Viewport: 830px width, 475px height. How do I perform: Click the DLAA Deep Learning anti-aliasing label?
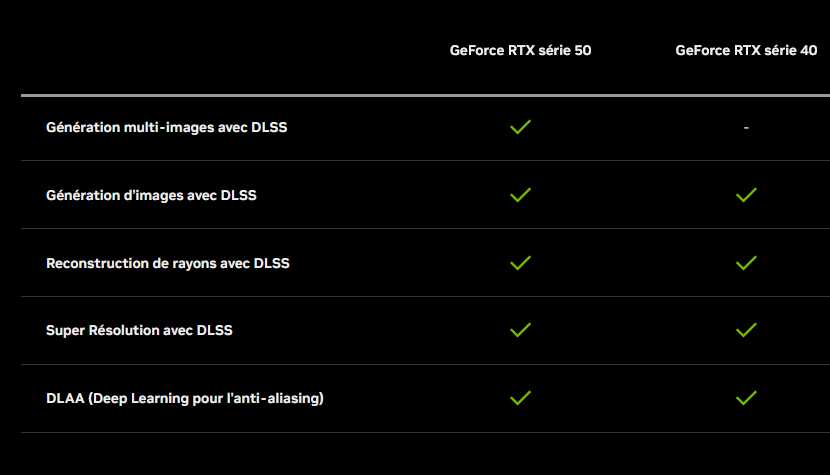click(185, 398)
